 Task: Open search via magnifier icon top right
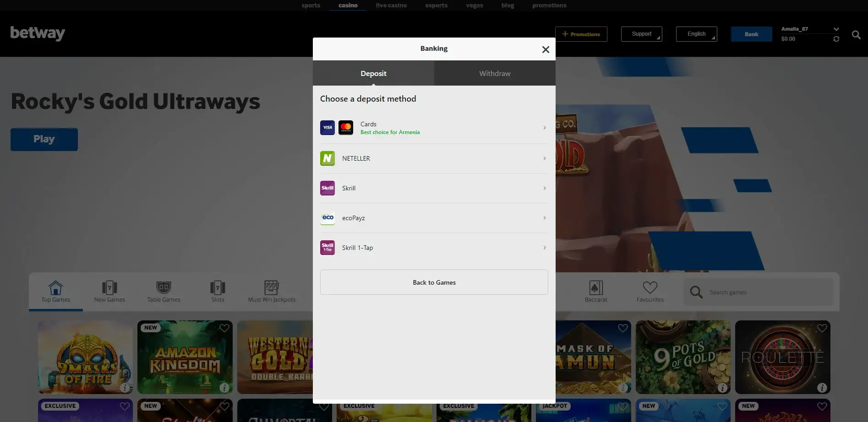[x=856, y=35]
